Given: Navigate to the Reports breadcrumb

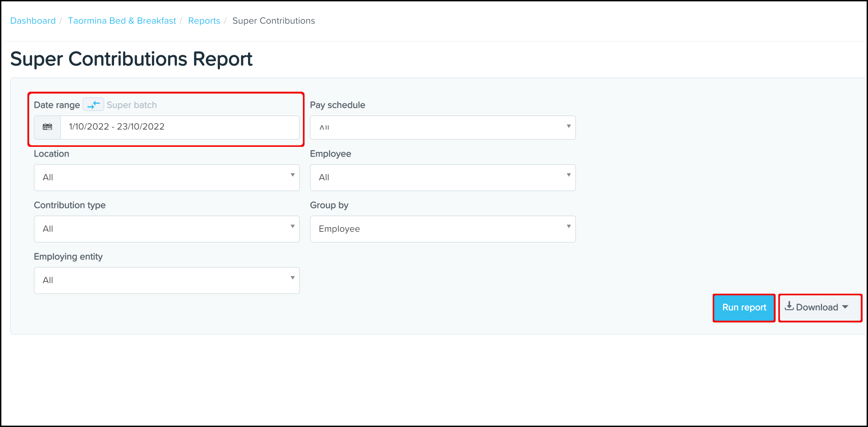Looking at the screenshot, I should pyautogui.click(x=204, y=20).
